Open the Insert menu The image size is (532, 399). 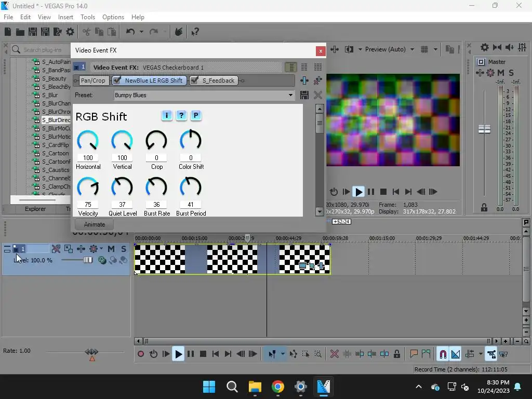coord(65,17)
